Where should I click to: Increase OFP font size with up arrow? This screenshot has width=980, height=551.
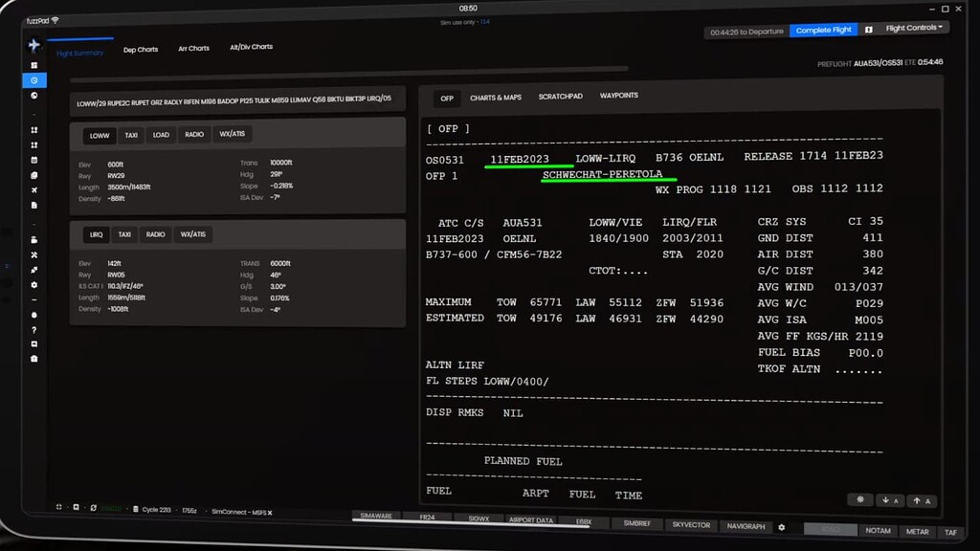[x=921, y=500]
